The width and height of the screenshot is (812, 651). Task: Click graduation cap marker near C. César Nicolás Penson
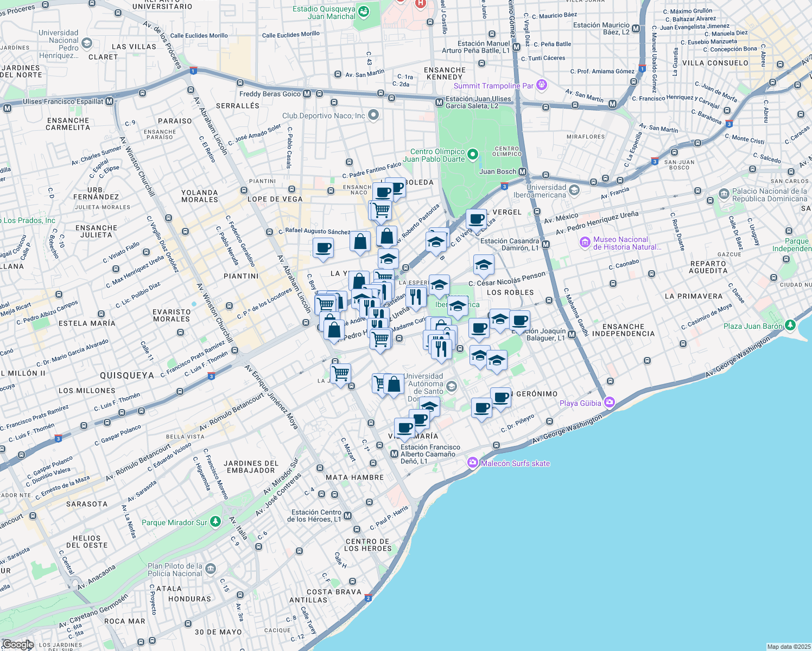[x=484, y=265]
